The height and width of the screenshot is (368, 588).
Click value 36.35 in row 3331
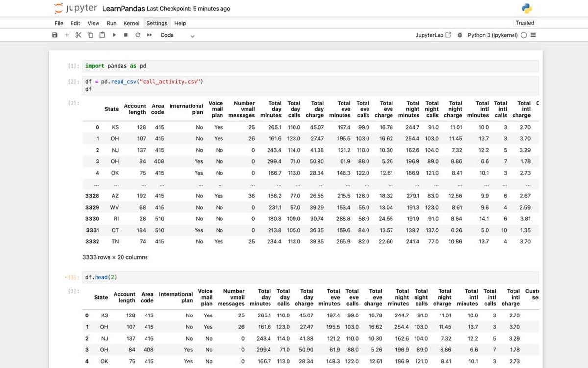pos(317,230)
